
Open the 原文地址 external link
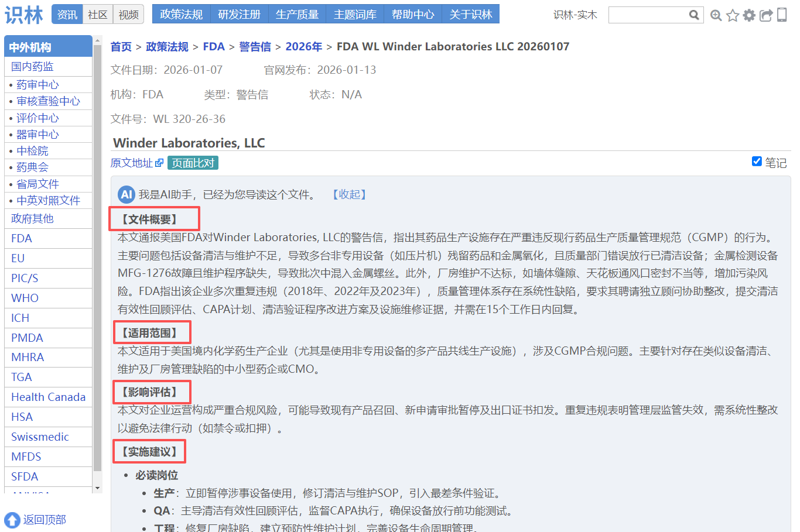136,163
